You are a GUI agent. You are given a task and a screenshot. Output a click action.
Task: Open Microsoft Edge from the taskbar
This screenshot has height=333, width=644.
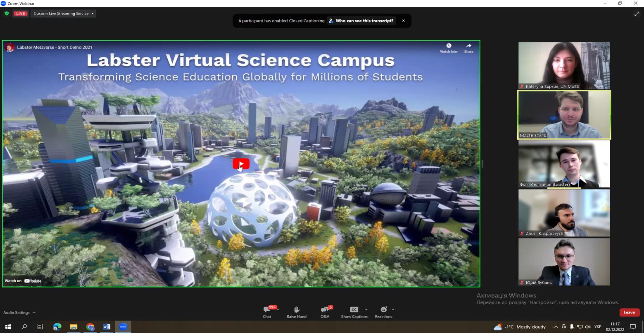(x=57, y=327)
